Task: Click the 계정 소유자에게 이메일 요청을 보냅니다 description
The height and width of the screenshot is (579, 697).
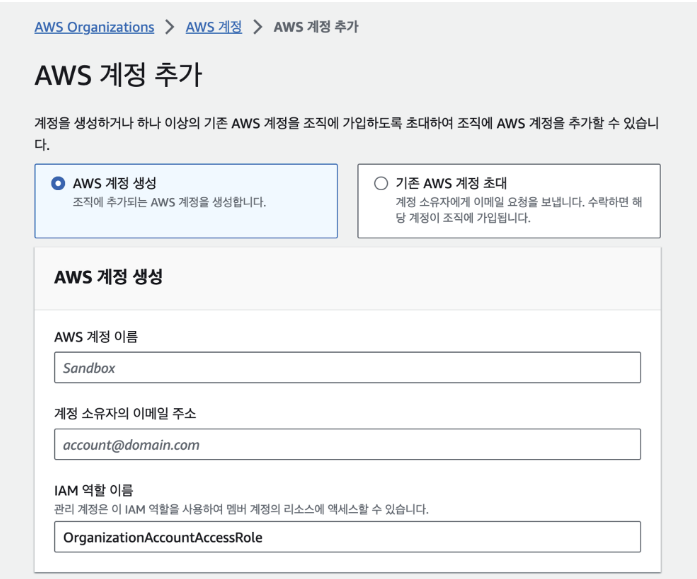Action: (519, 210)
